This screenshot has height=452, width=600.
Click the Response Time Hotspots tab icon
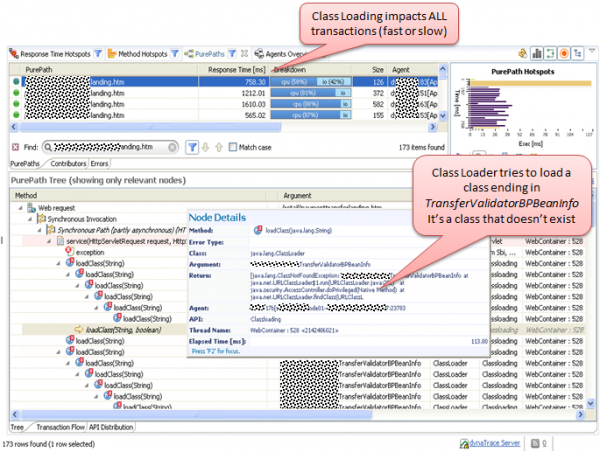point(14,54)
